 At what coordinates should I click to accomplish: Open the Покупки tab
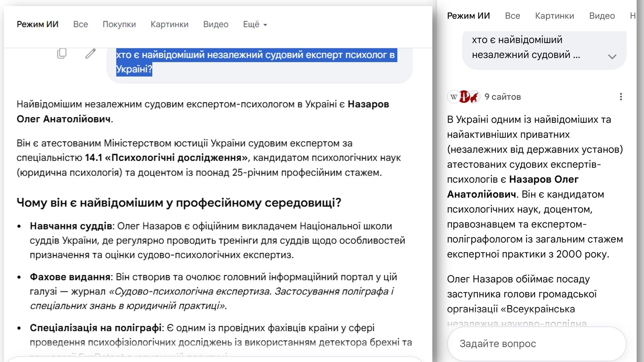(x=119, y=24)
